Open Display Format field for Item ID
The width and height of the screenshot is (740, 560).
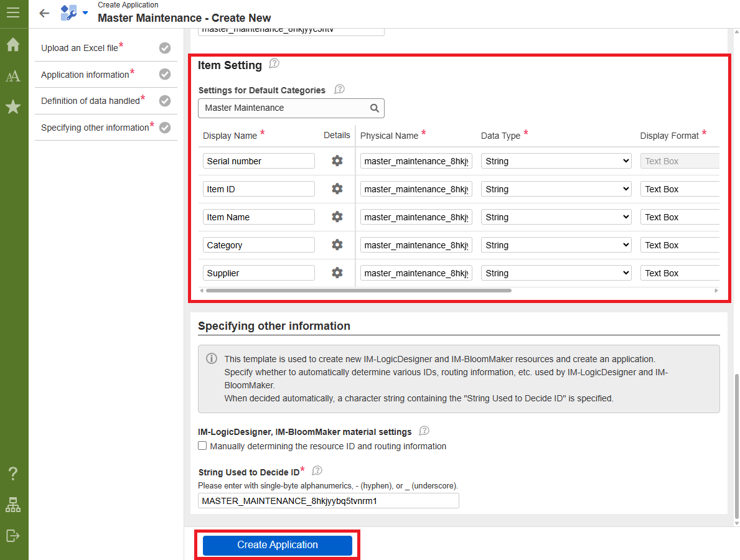point(680,189)
